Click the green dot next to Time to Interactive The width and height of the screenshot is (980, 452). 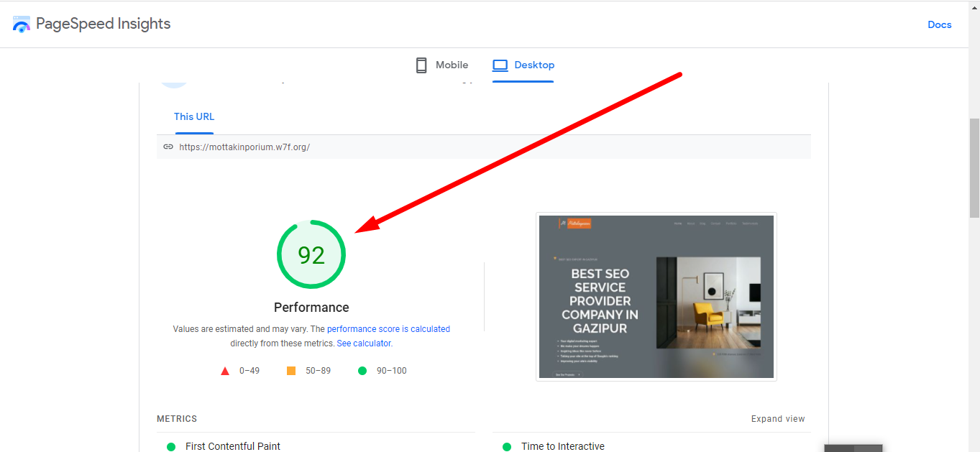506,446
